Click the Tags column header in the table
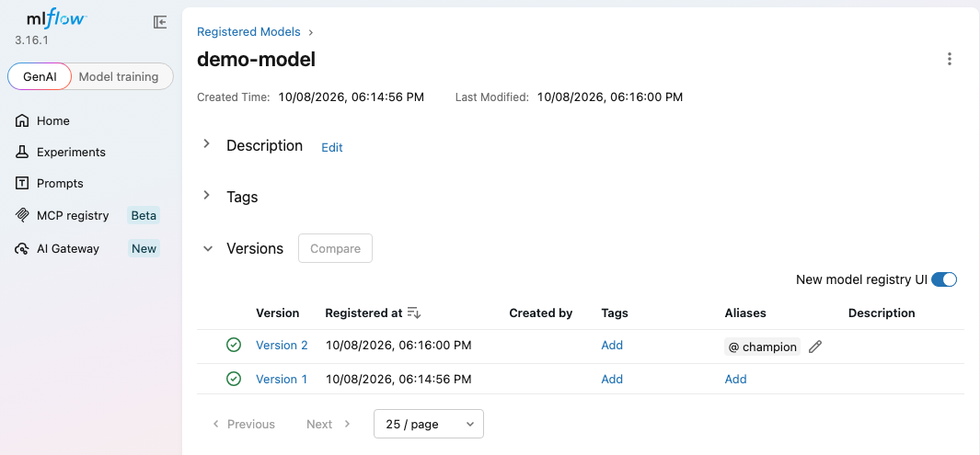The image size is (980, 455). (x=615, y=313)
